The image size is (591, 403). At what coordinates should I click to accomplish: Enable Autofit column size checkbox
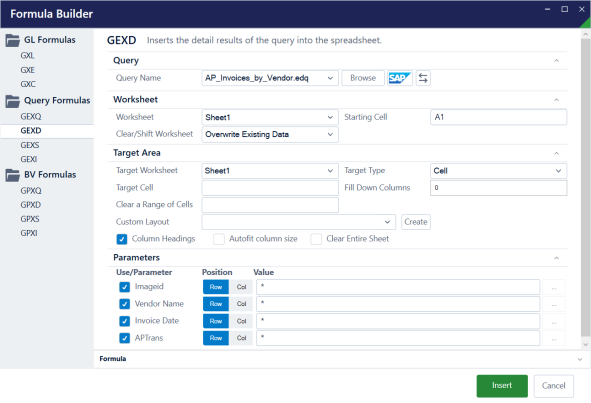click(219, 239)
